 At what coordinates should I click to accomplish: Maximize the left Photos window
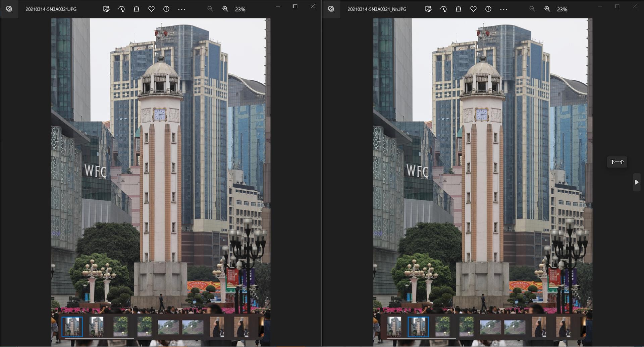295,6
